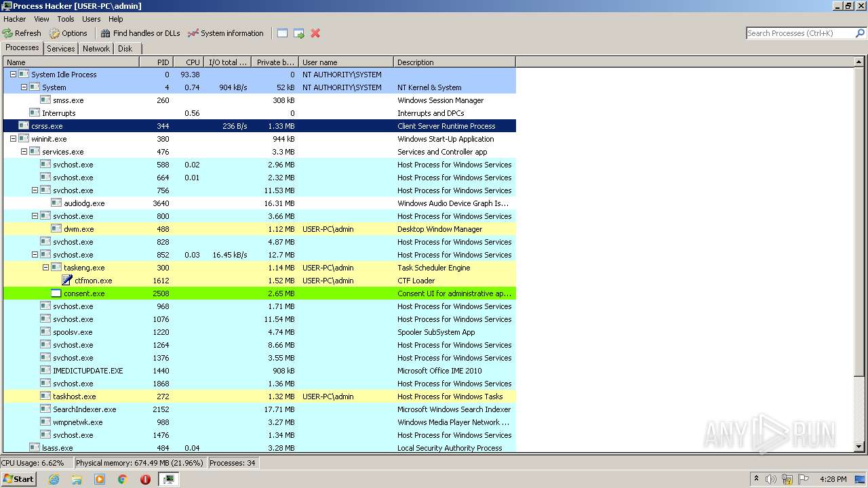Click the find window and thread icon
868x488 pixels.
pyautogui.click(x=299, y=33)
